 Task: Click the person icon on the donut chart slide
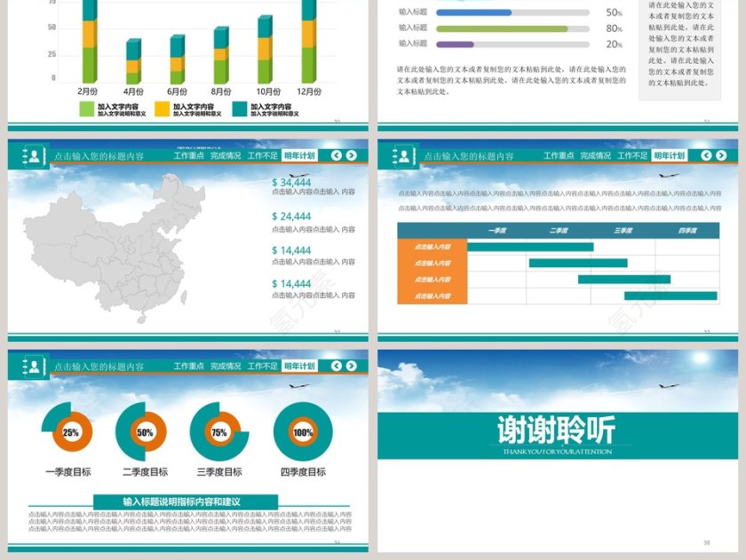pyautogui.click(x=33, y=367)
